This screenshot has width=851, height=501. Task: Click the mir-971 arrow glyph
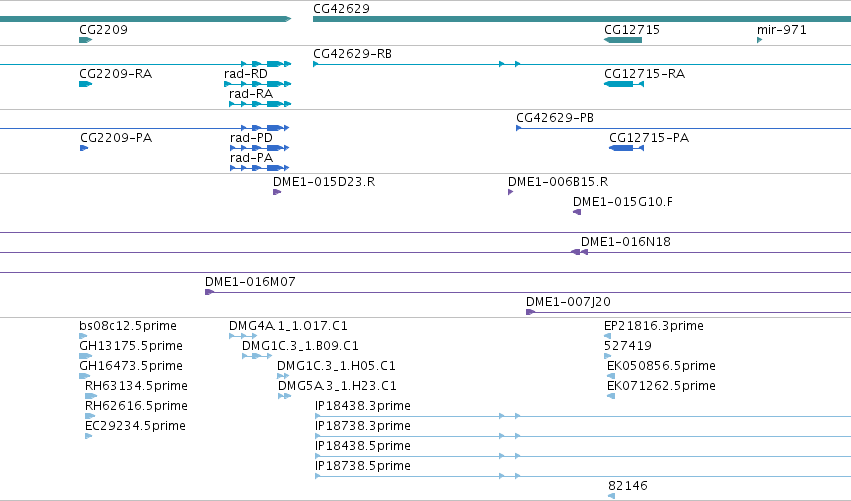point(760,40)
